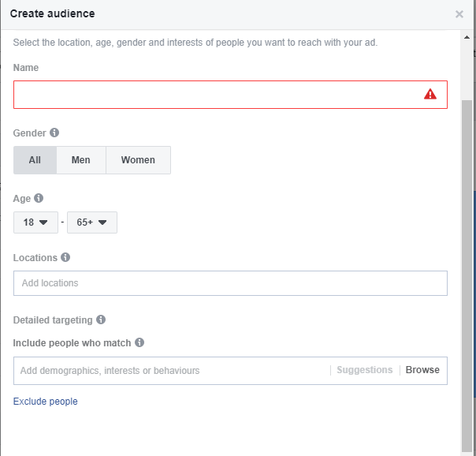This screenshot has width=476, height=456.
Task: Select Women gender option
Action: point(138,160)
